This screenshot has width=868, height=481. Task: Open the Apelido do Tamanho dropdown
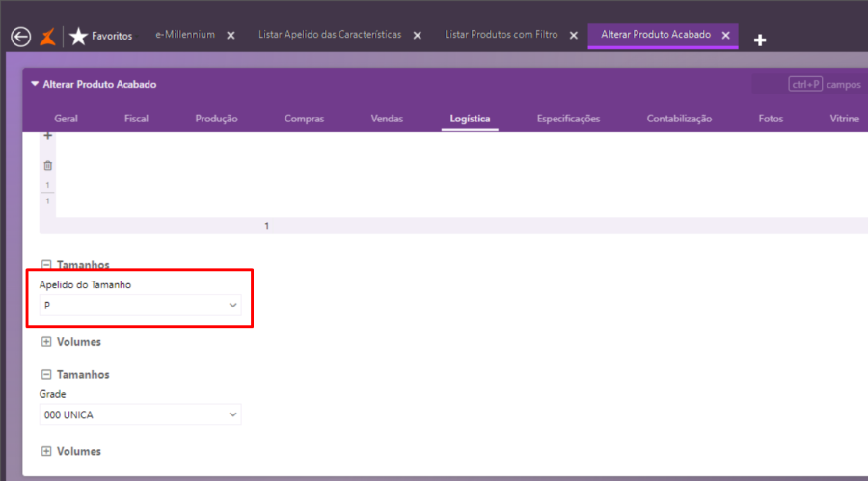coord(140,305)
